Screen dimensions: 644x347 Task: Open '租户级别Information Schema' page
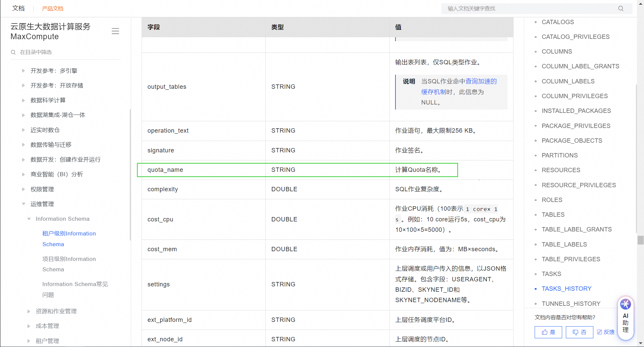coord(69,239)
